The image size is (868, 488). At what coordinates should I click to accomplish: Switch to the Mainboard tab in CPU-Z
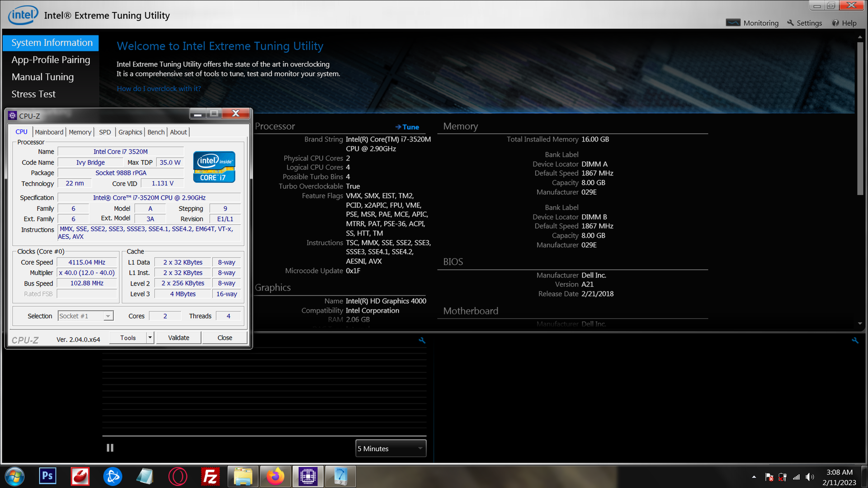49,132
